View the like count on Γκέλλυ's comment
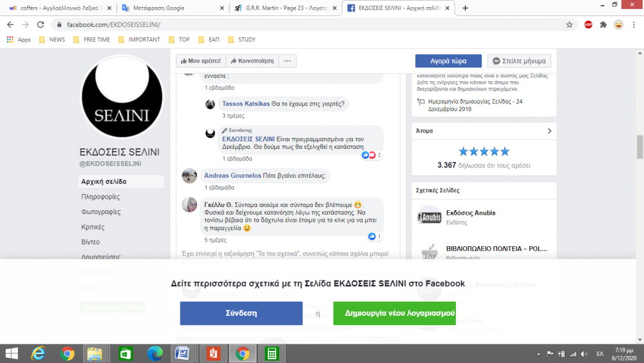This screenshot has height=363, width=644. click(x=375, y=237)
